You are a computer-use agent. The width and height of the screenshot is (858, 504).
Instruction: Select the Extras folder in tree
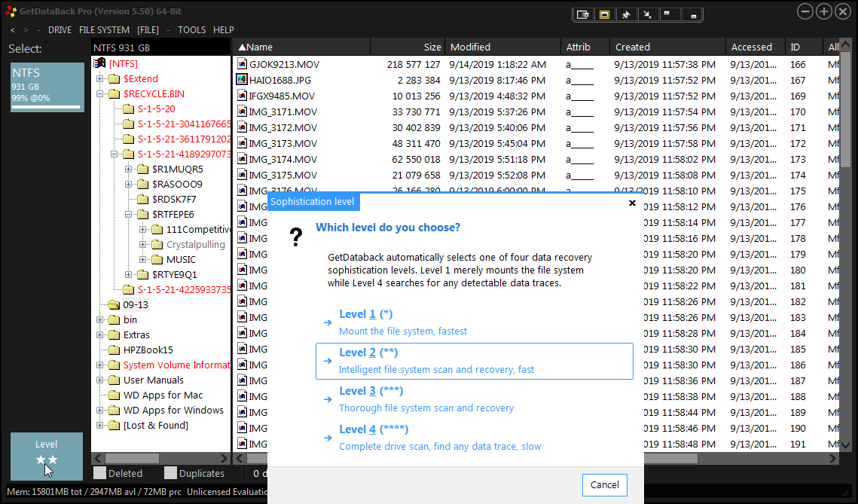click(136, 335)
